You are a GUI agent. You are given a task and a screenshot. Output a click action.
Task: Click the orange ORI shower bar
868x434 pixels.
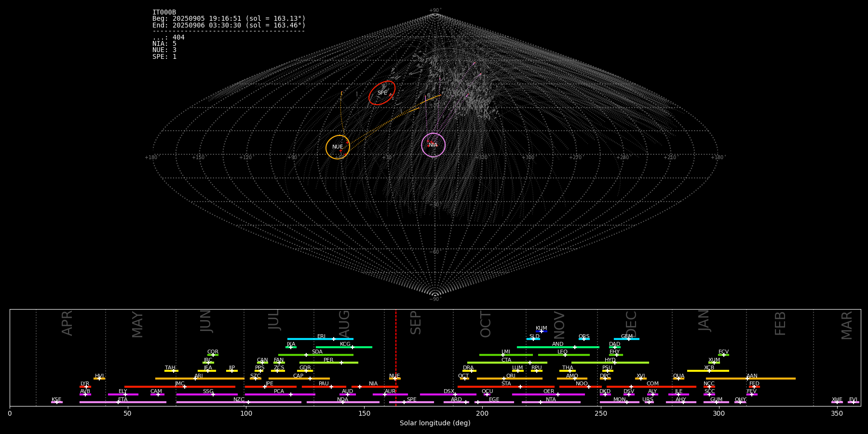click(x=510, y=379)
